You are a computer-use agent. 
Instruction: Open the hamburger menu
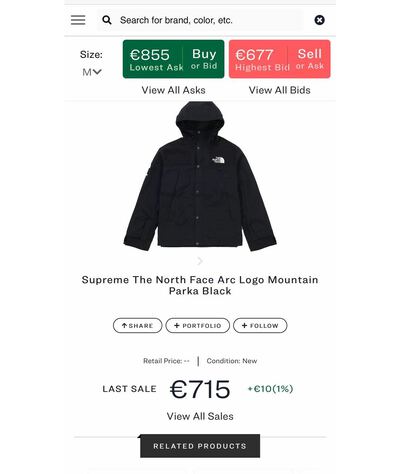coord(78,20)
